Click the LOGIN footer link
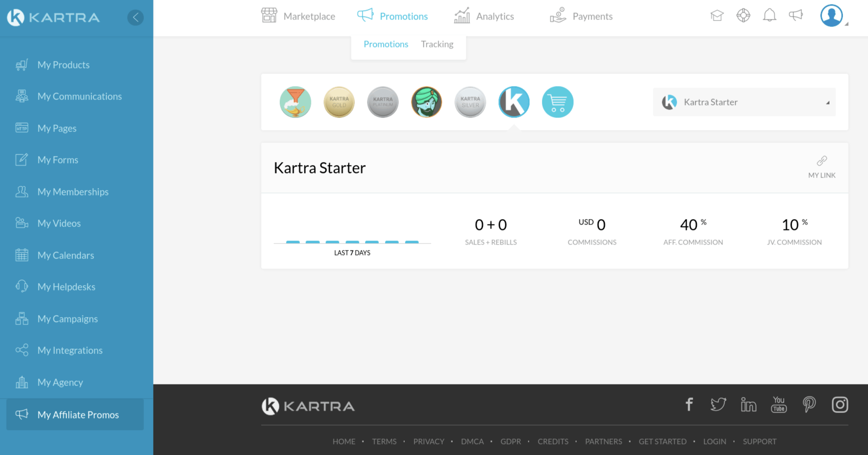 (715, 441)
